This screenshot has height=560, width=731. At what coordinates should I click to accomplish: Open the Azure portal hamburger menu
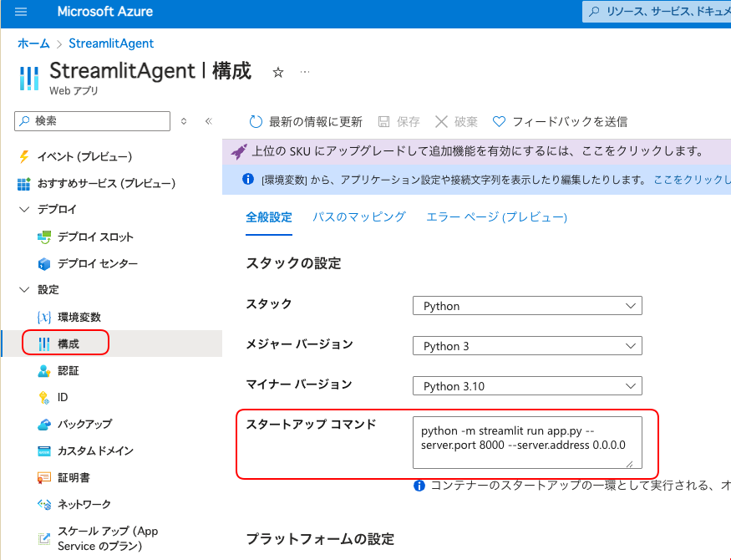(x=21, y=12)
